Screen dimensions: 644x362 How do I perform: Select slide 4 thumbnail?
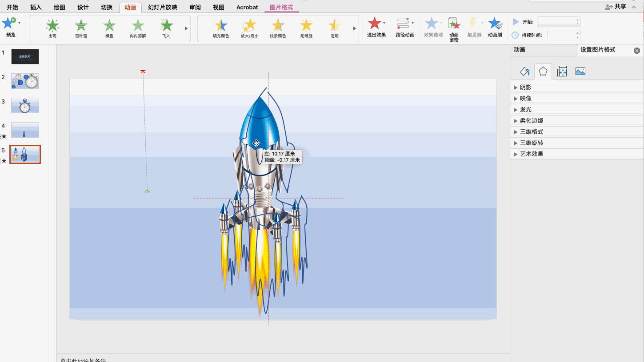[25, 130]
